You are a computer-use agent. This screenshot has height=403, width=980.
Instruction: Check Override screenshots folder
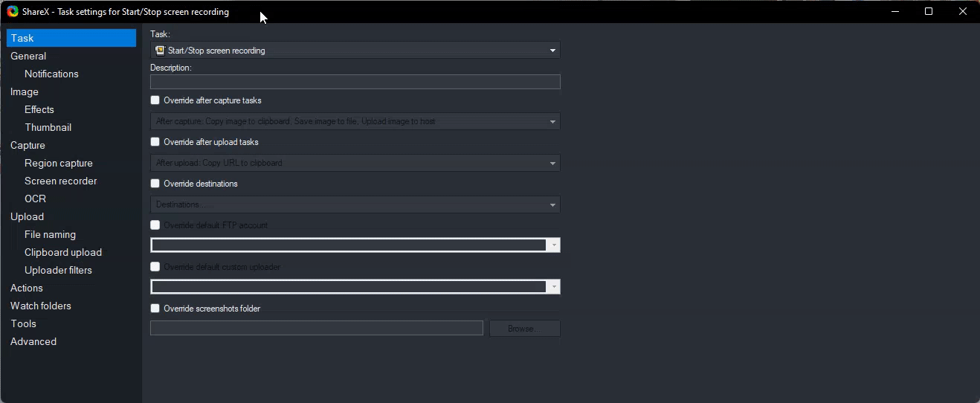(155, 309)
